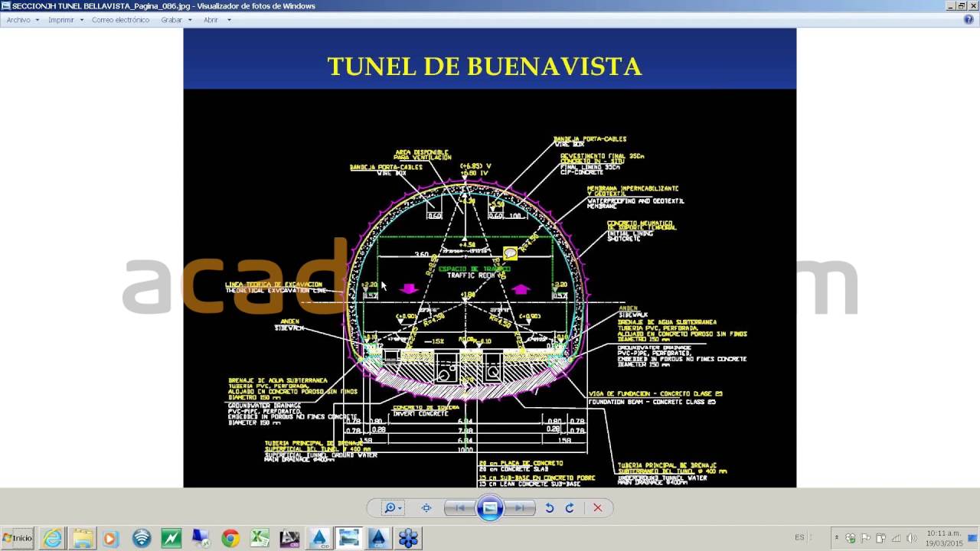Open Google Chrome from the taskbar
Viewport: 980px width, 551px height.
click(230, 538)
